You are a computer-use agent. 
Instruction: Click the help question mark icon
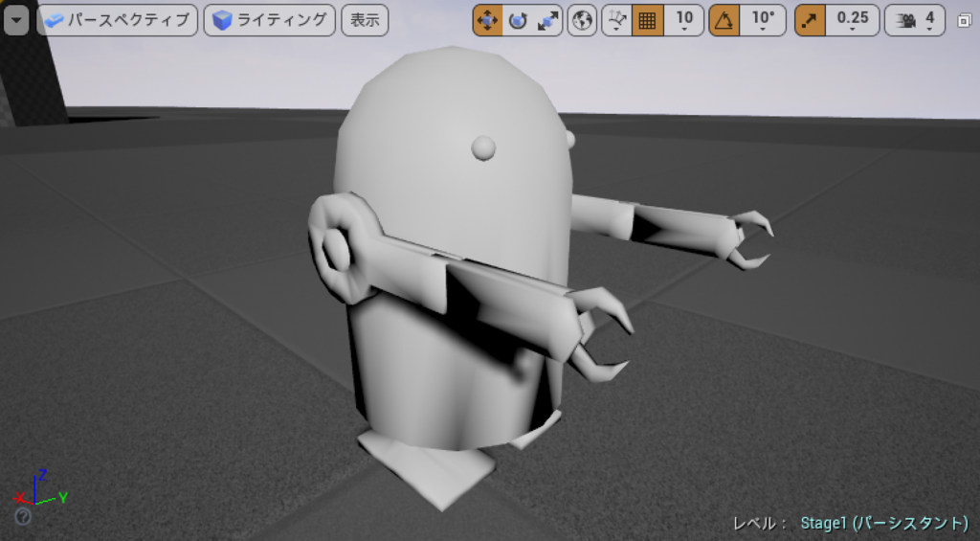pyautogui.click(x=23, y=517)
